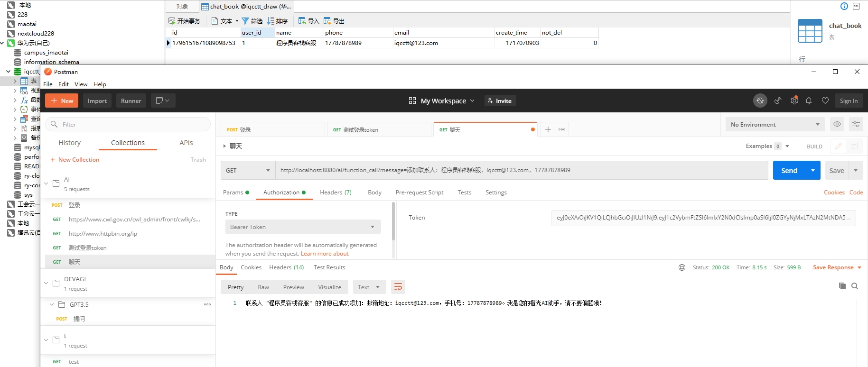
Task: Open the Params request tab
Action: click(236, 193)
